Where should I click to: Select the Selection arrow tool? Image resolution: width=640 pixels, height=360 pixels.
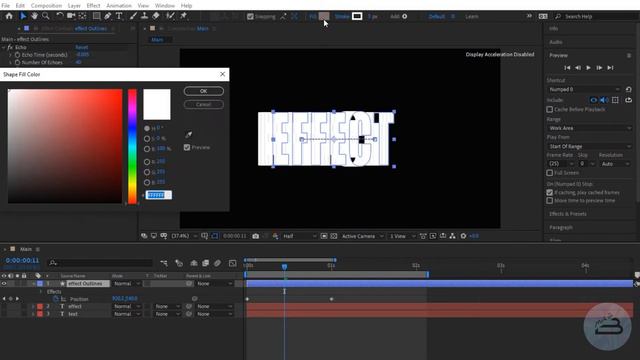pyautogui.click(x=23, y=16)
